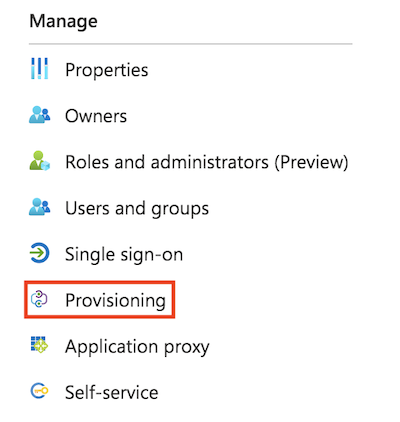Click the Roles and administrators person icon
The height and width of the screenshot is (422, 400).
pyautogui.click(x=39, y=161)
